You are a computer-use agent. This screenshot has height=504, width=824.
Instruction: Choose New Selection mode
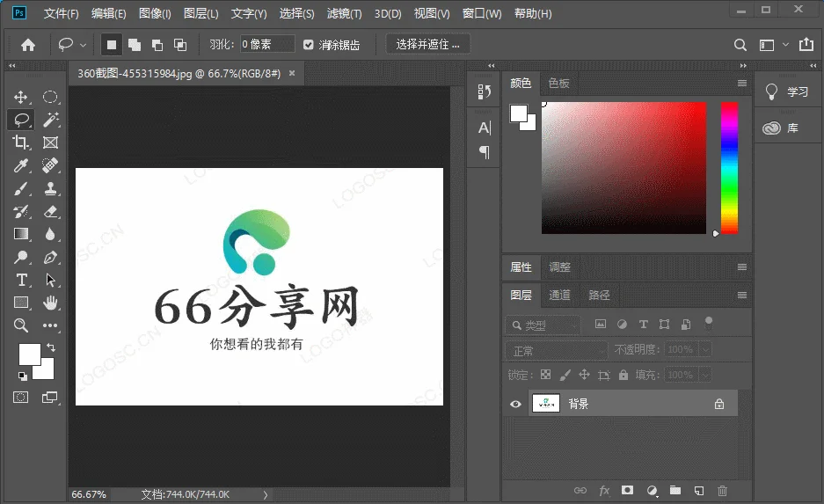pos(112,45)
